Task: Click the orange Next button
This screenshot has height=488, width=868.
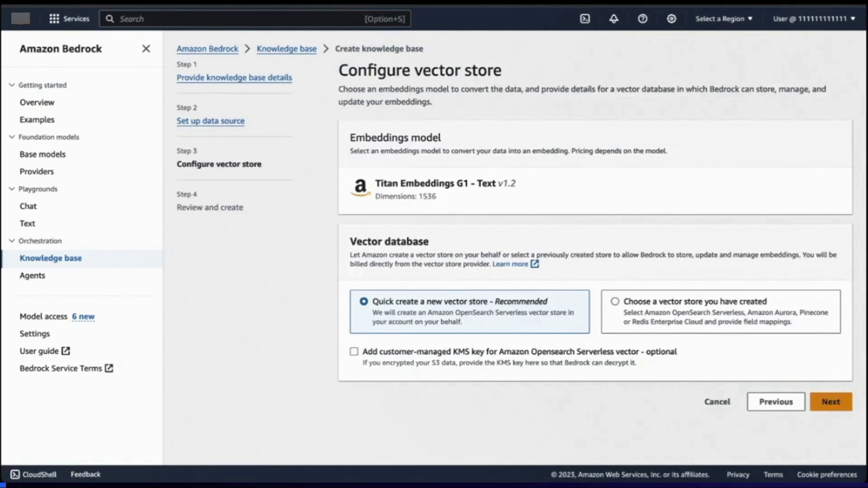Action: pyautogui.click(x=831, y=402)
